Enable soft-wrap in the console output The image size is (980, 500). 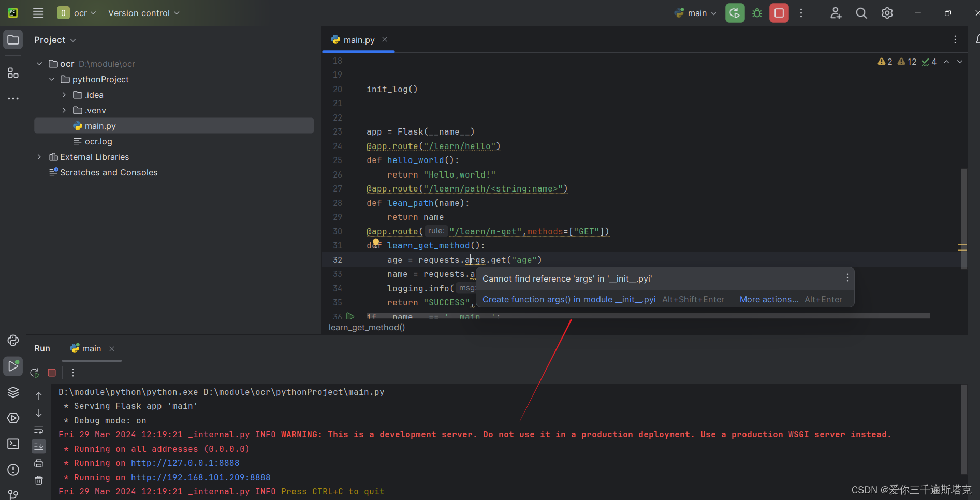point(39,430)
